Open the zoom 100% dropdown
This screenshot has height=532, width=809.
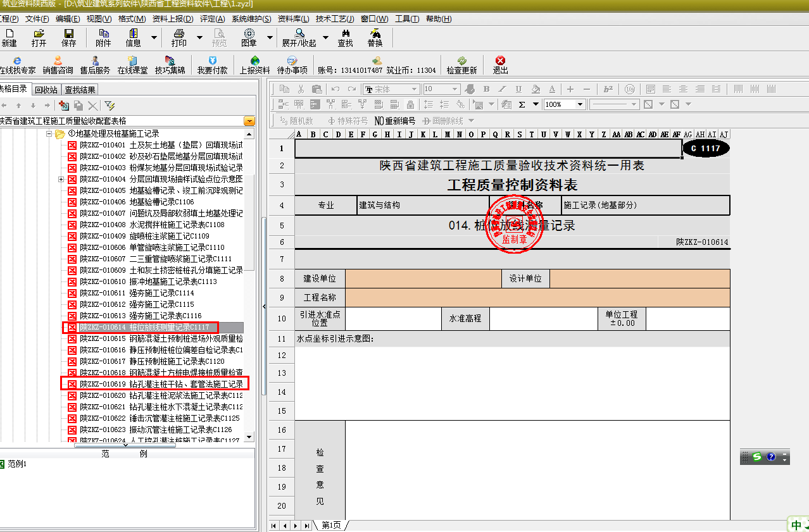point(580,104)
